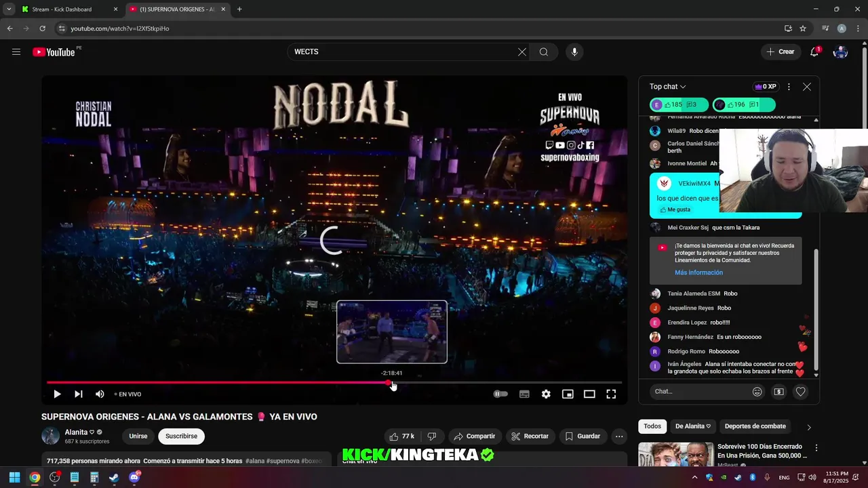Go back to the previous page

click(9, 28)
